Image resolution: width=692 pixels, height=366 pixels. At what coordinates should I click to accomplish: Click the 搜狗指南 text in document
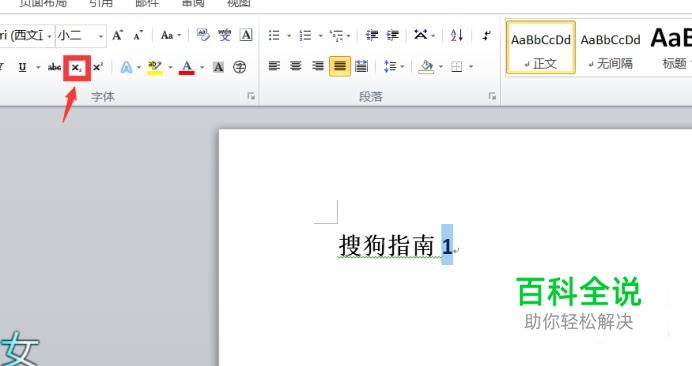click(387, 245)
